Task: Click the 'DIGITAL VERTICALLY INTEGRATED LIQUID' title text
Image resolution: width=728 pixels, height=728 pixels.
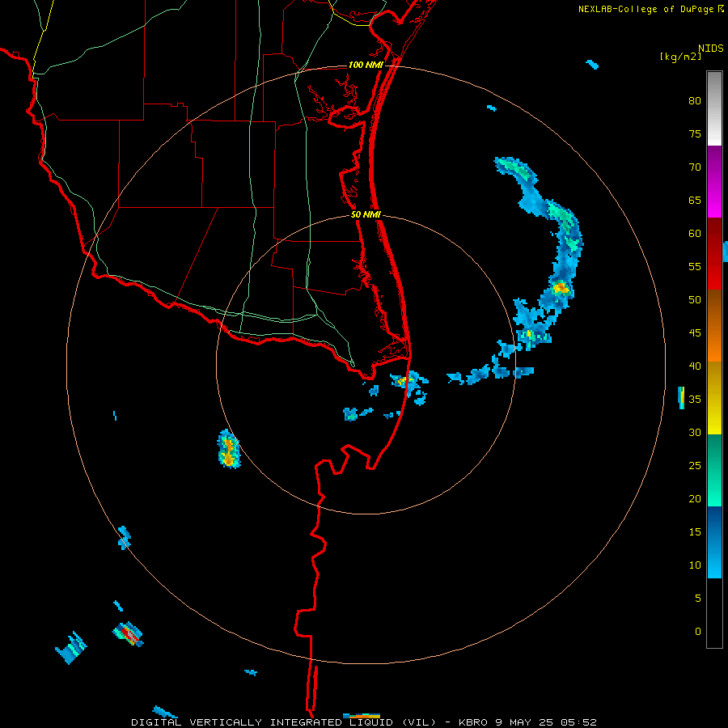Action: tap(262, 722)
